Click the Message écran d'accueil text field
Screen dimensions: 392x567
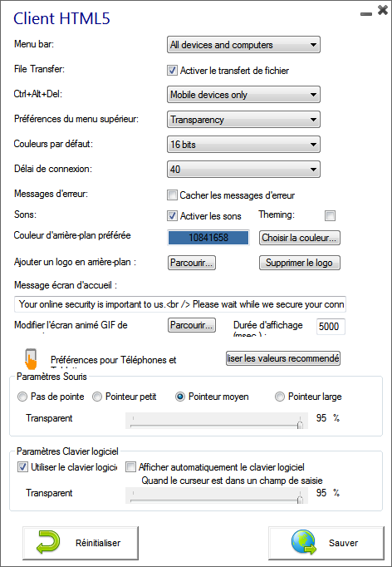point(180,304)
